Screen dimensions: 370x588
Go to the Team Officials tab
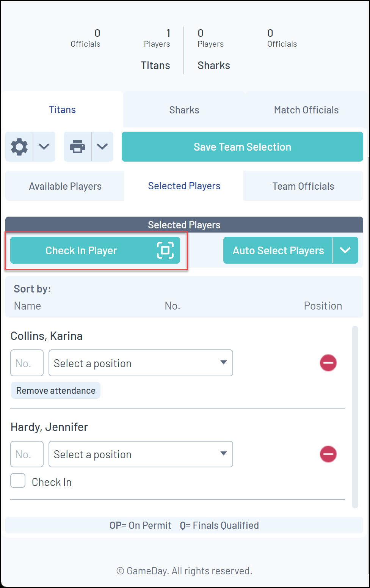click(x=303, y=186)
